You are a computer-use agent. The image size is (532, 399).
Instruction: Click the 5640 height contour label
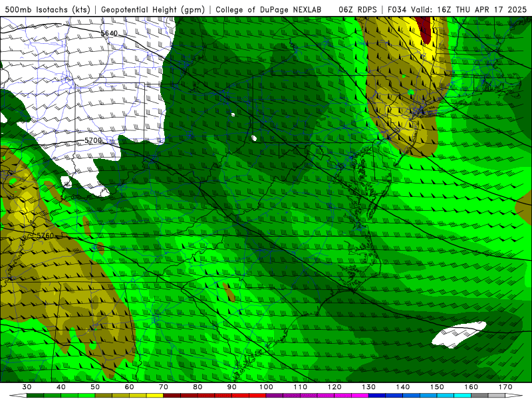[x=109, y=33]
